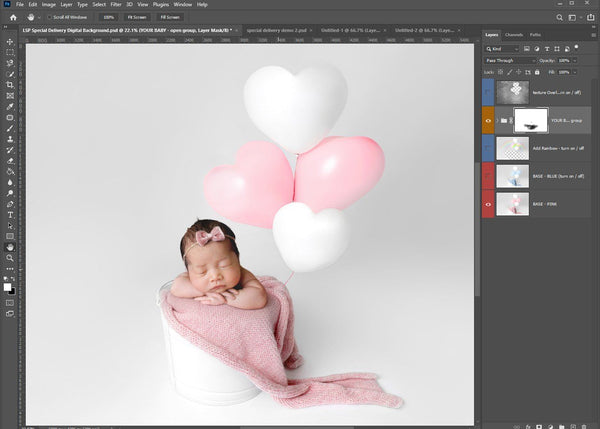
Task: Select the Horizontal Type tool
Action: point(10,214)
